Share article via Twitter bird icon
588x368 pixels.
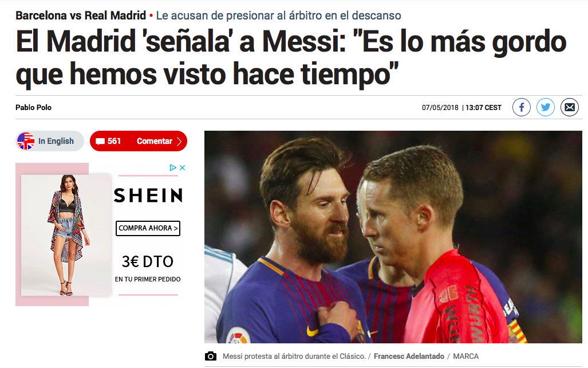(545, 107)
